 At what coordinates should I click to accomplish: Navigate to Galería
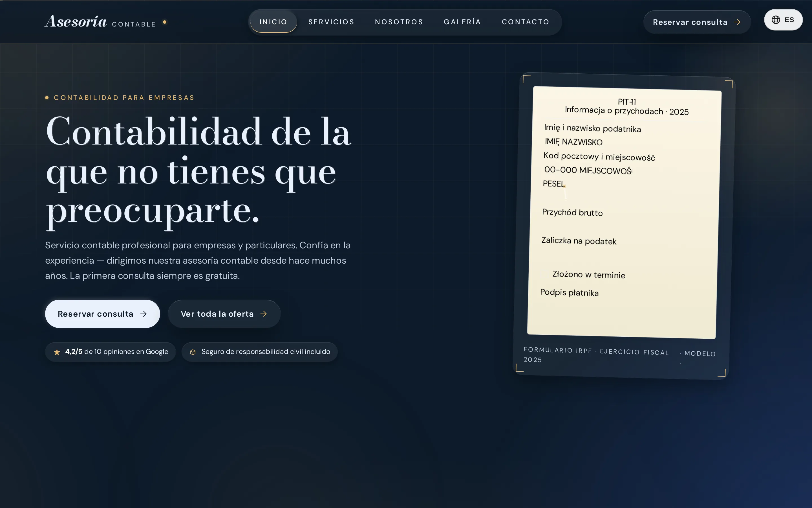coord(462,22)
